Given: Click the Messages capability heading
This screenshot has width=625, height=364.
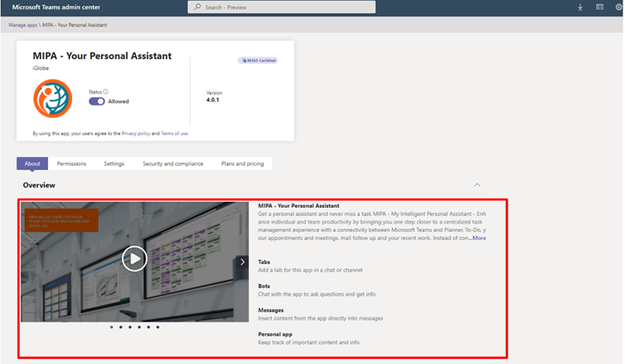Looking at the screenshot, I should tap(270, 310).
